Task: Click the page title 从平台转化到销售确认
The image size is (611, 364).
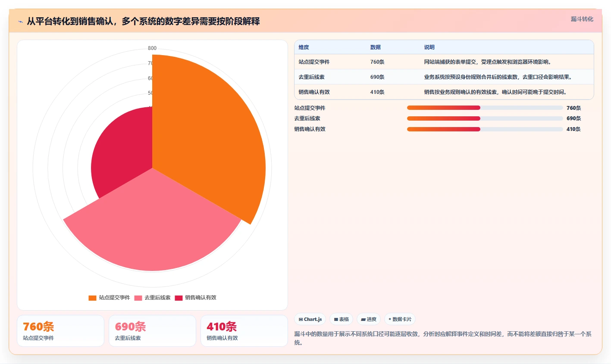Action: (143, 22)
